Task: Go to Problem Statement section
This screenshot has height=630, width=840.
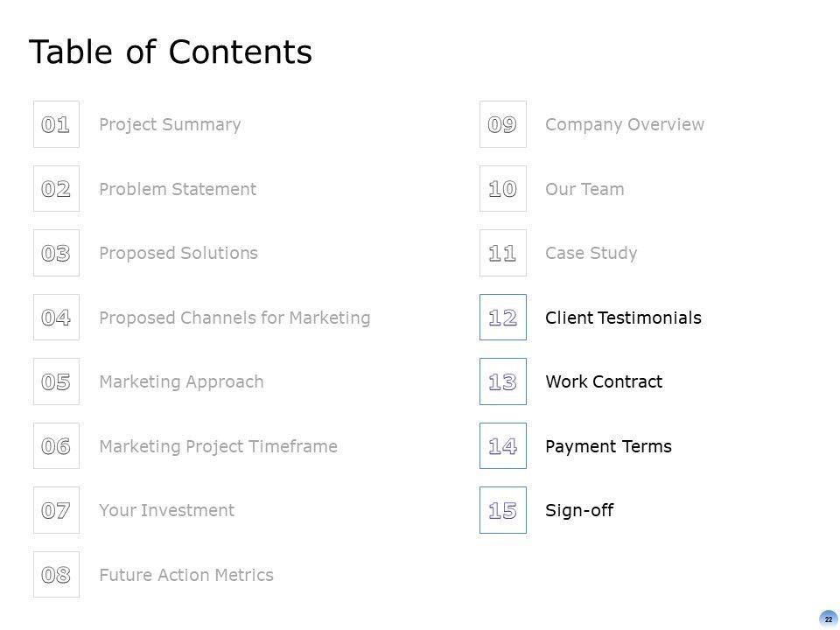Action: pos(178,189)
